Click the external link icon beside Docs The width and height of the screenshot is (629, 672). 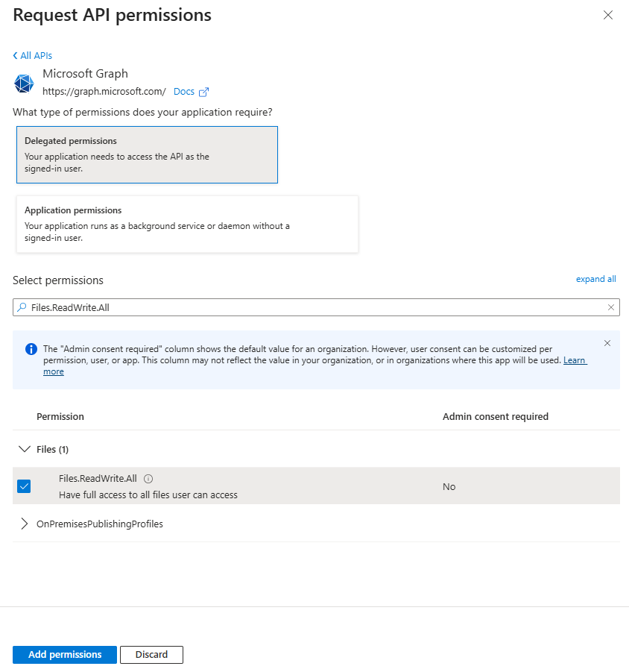click(204, 92)
